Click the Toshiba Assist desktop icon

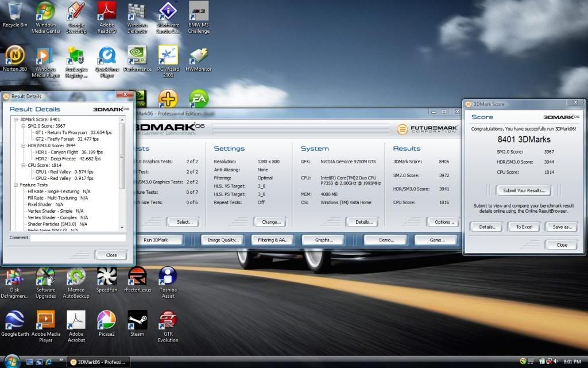point(168,283)
